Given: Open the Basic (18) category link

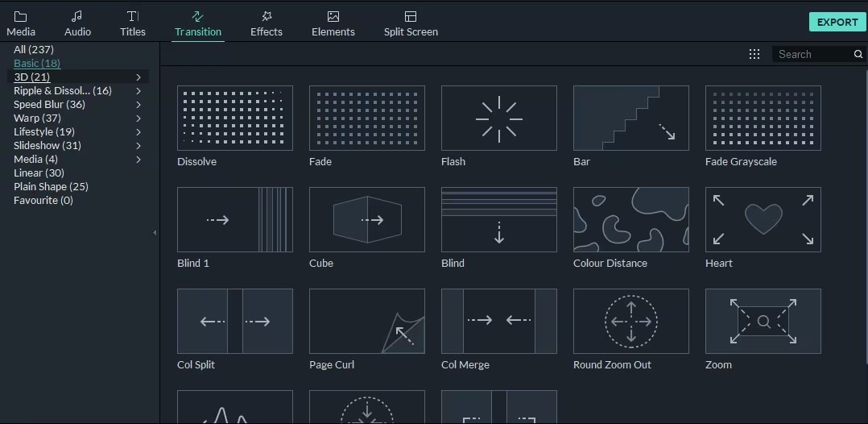Looking at the screenshot, I should pyautogui.click(x=37, y=63).
